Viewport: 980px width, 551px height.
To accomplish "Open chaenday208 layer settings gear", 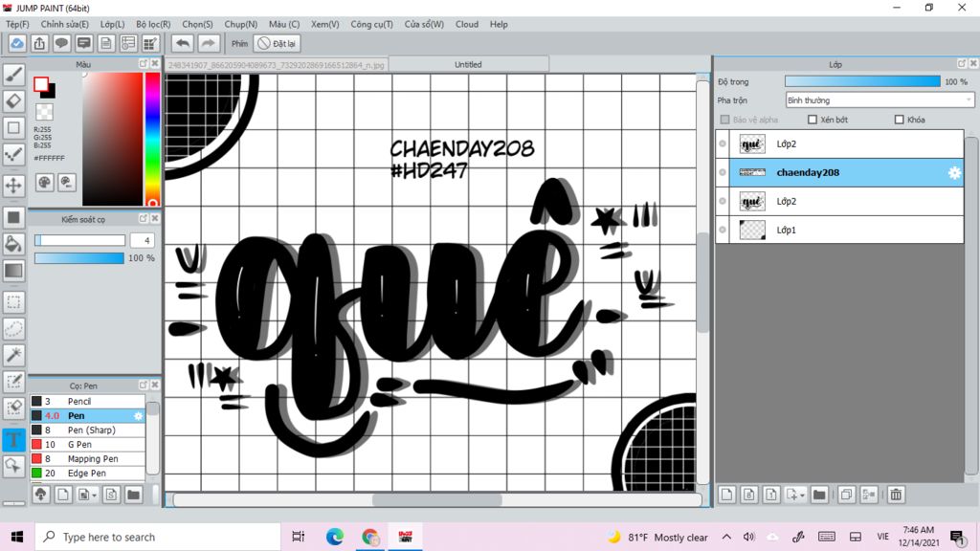I will (954, 173).
